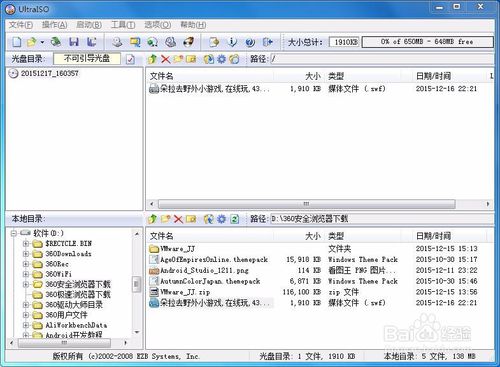Click New Folder icon in 本地目录 toolbar
The height and width of the screenshot is (367, 500).
point(165,219)
